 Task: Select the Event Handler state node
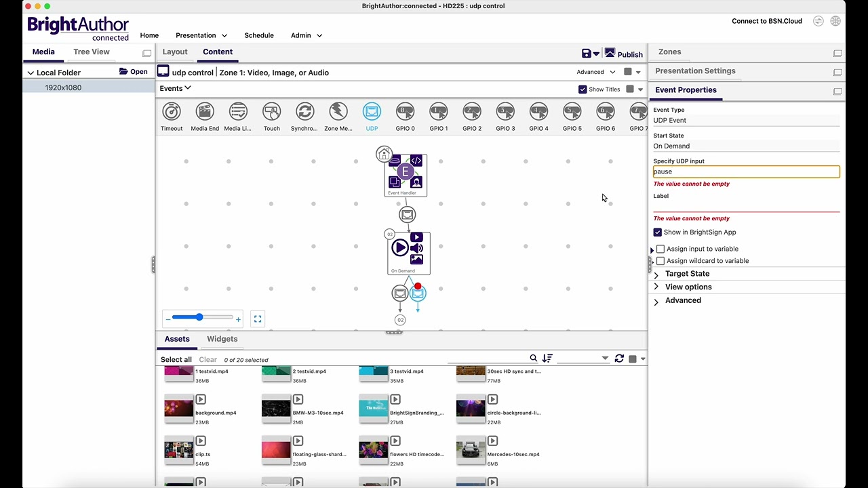[406, 175]
